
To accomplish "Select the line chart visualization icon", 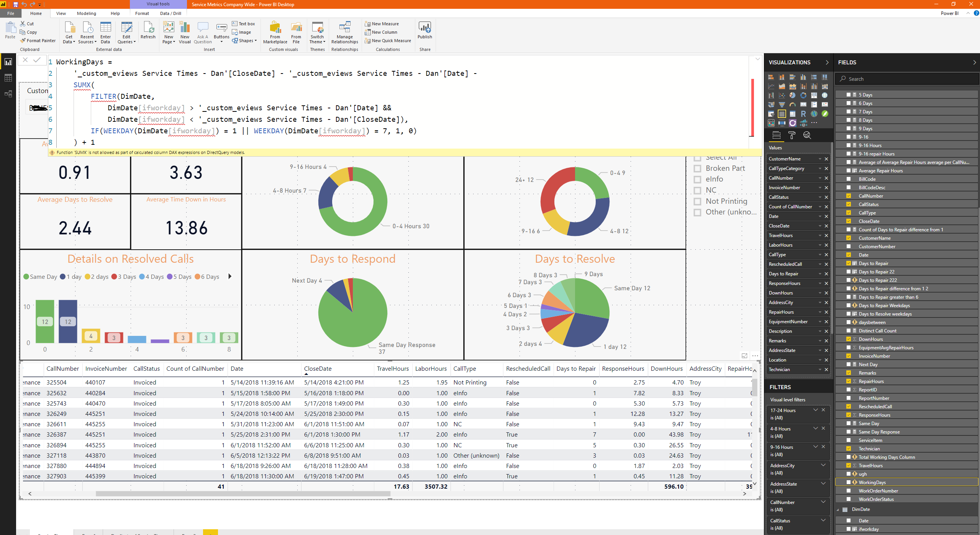I will click(771, 86).
